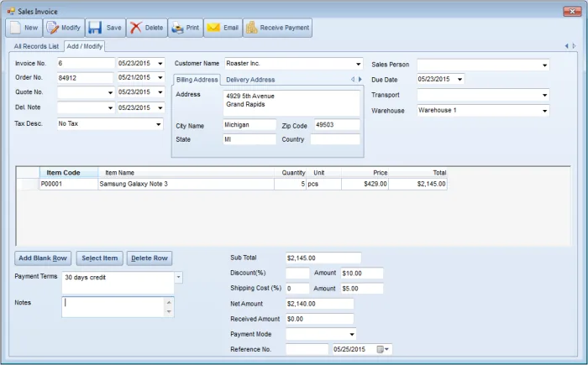Image resolution: width=588 pixels, height=365 pixels.
Task: Open the Sales Person dropdown
Action: [544, 65]
